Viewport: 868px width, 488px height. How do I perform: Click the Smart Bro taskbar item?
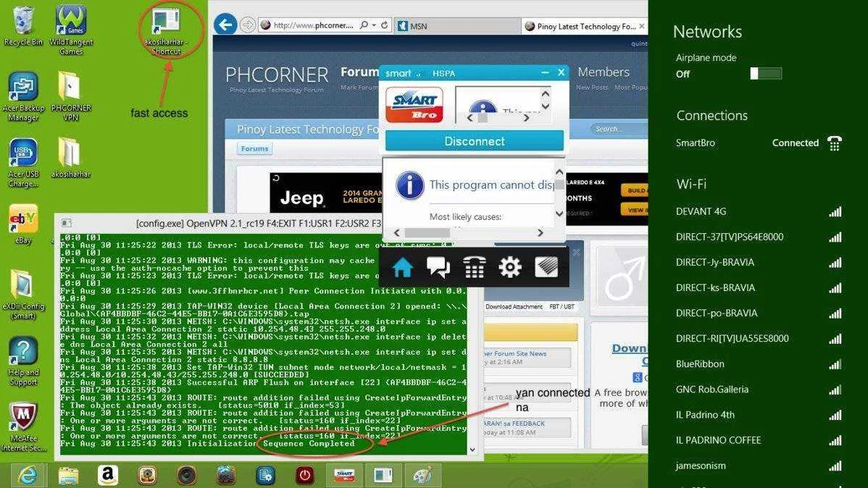[x=343, y=475]
